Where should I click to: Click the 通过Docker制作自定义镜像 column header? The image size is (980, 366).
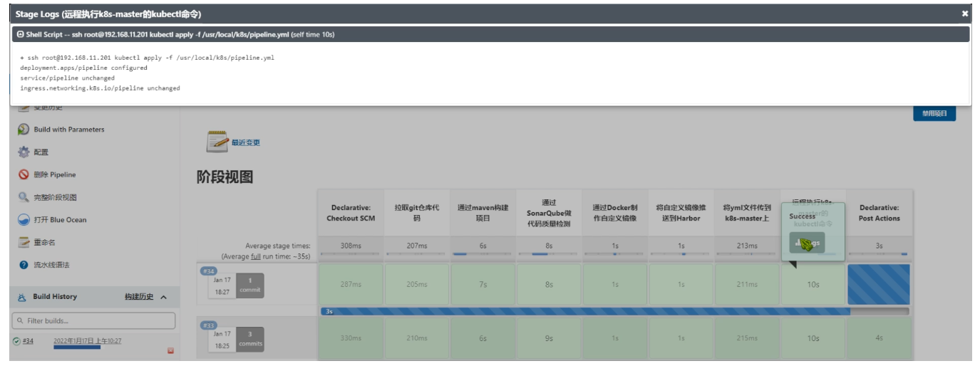614,213
